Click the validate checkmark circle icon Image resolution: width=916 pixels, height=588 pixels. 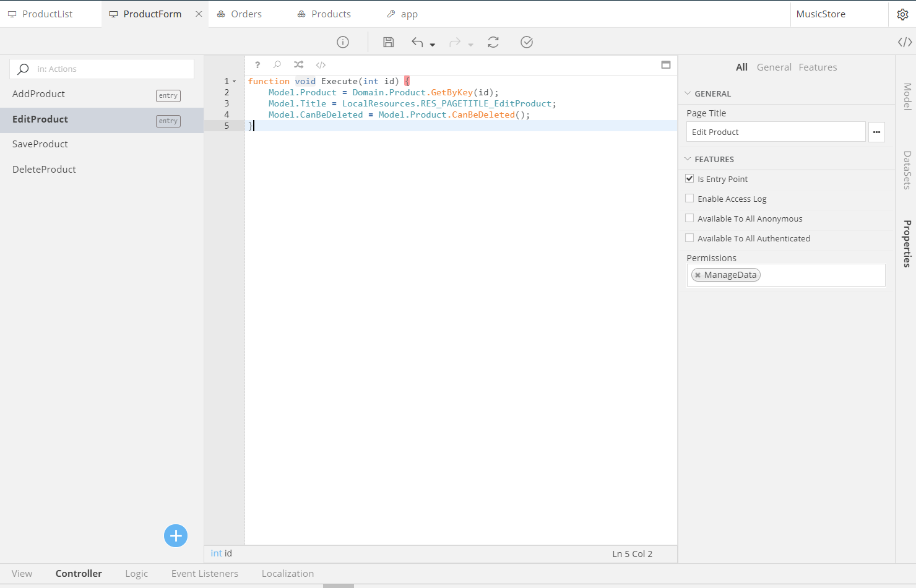527,42
